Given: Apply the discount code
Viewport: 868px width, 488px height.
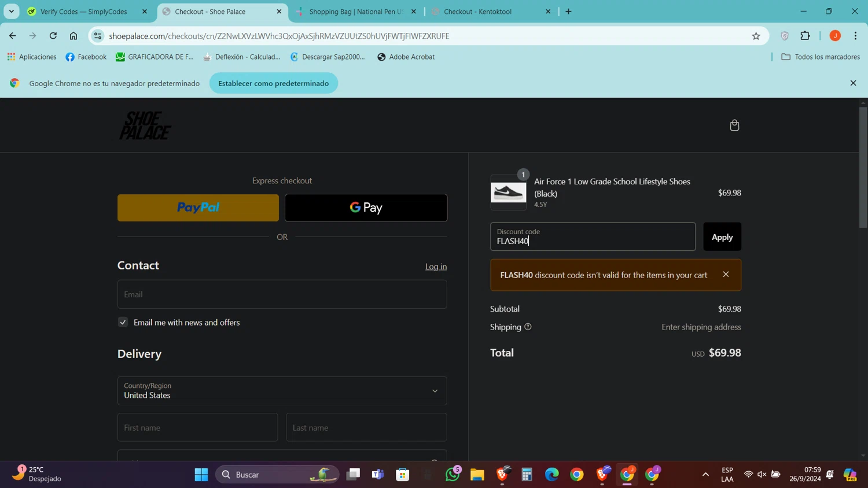Looking at the screenshot, I should (722, 237).
